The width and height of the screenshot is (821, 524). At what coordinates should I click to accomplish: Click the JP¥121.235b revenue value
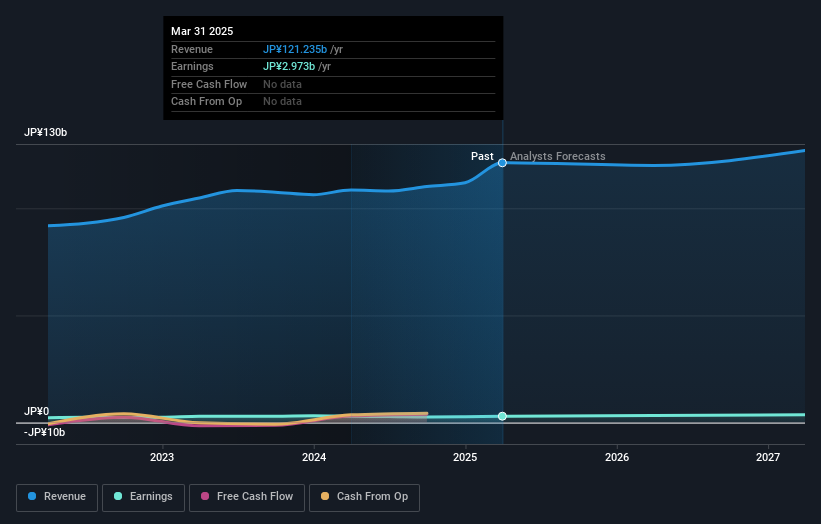point(295,49)
